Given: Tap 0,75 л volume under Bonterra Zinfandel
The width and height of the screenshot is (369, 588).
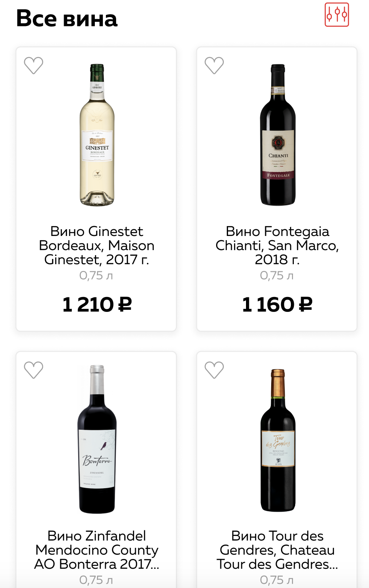Looking at the screenshot, I should point(96,580).
